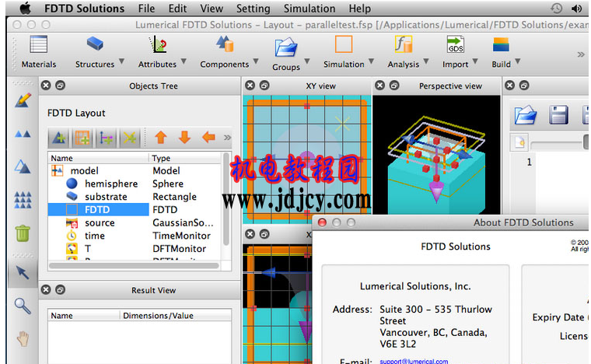591x364 pixels.
Task: Select the FDTD row in Objects Tree
Action: [x=135, y=209]
